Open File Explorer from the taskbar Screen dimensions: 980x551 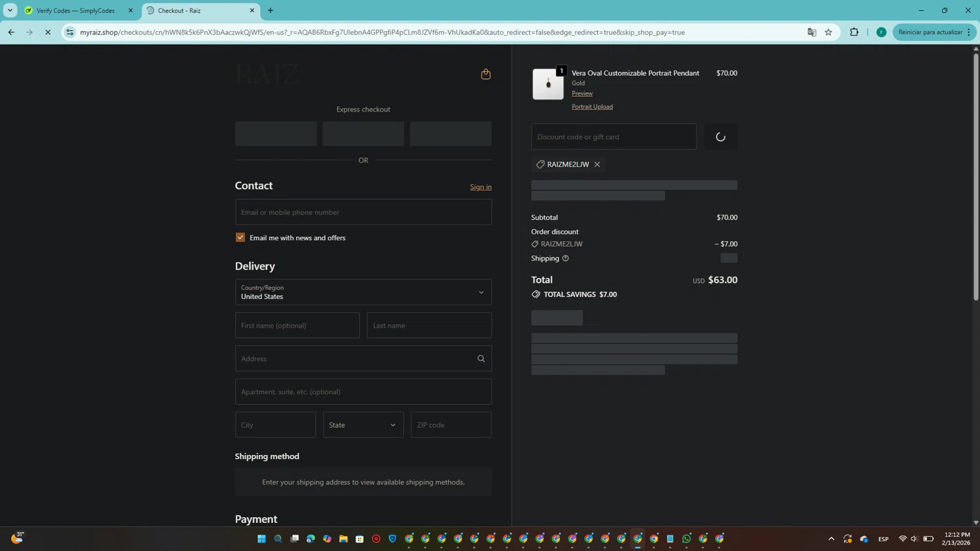[343, 539]
